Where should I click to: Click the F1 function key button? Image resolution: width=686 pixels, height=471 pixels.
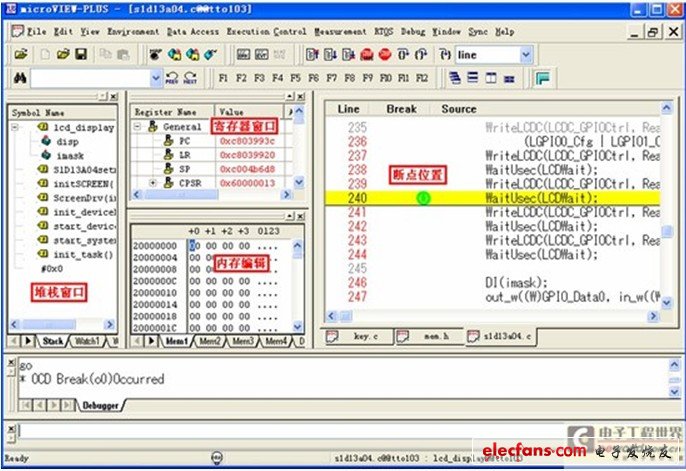223,78
